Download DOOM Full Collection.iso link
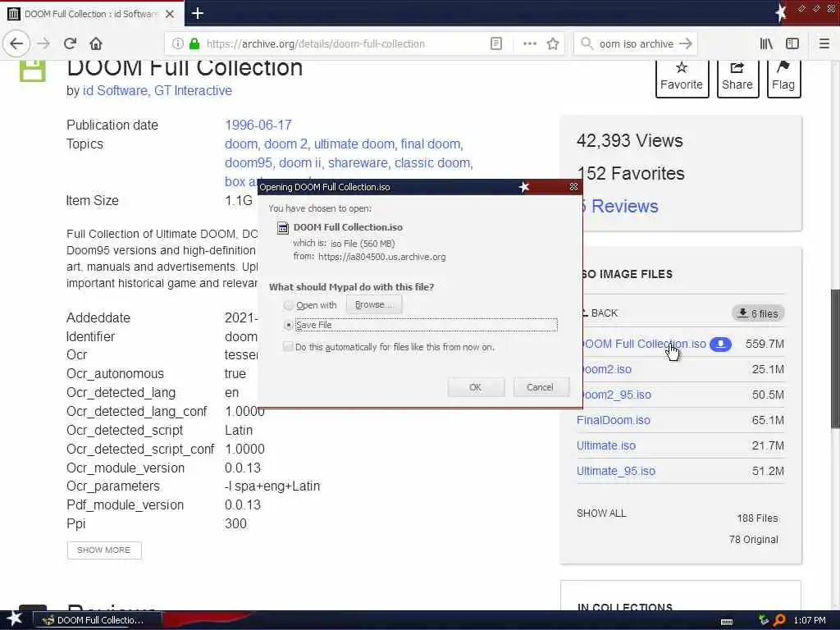Image resolution: width=840 pixels, height=630 pixels. coord(644,344)
